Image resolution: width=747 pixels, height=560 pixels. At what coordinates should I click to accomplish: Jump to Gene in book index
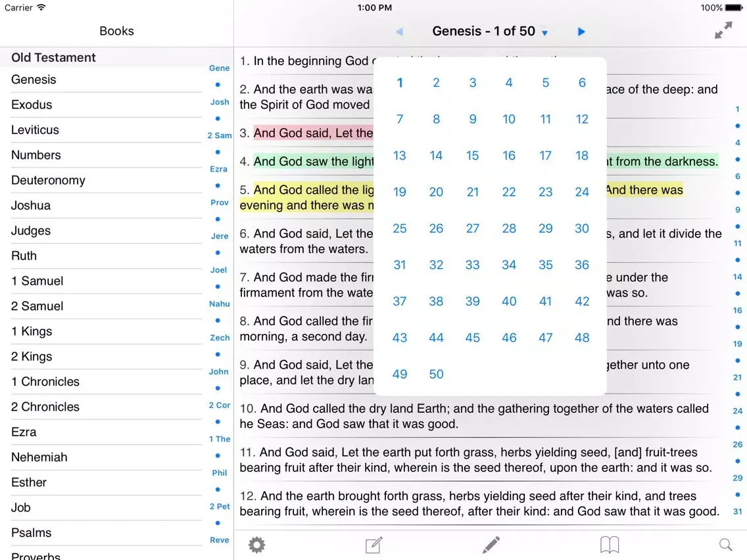pyautogui.click(x=220, y=68)
